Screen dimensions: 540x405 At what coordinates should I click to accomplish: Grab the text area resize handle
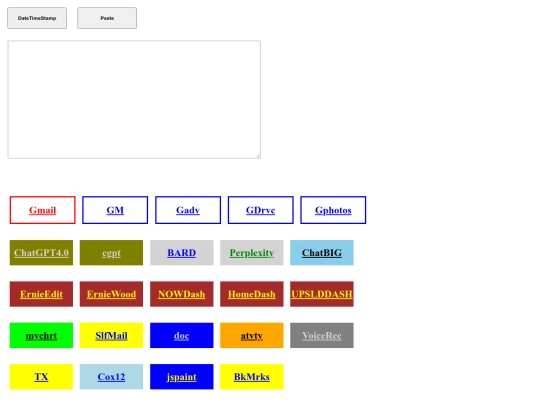tap(258, 156)
